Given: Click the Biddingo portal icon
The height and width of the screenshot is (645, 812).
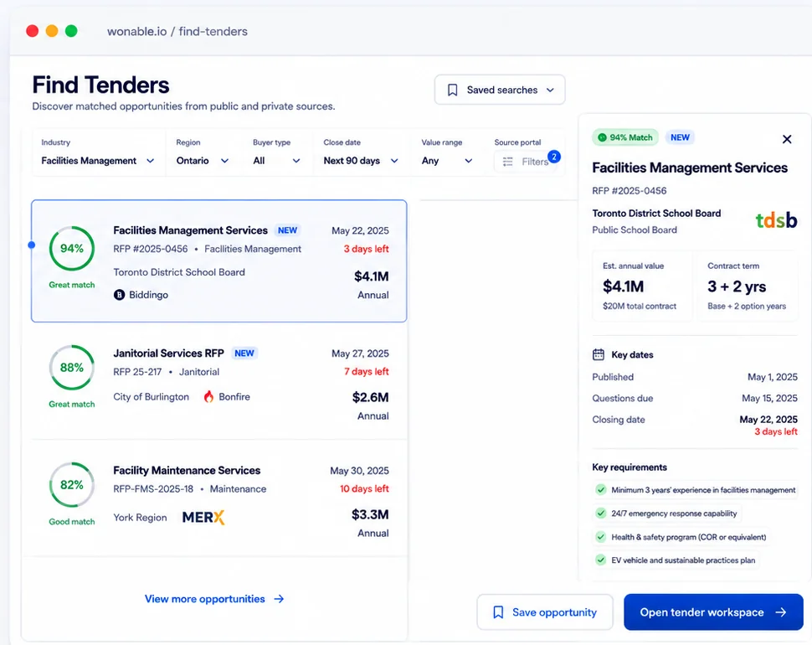Looking at the screenshot, I should point(119,295).
